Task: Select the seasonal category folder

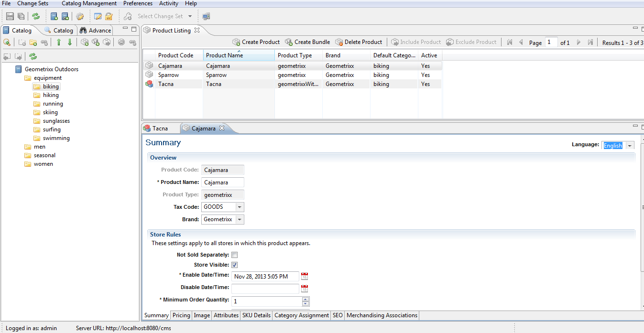Action: point(40,155)
